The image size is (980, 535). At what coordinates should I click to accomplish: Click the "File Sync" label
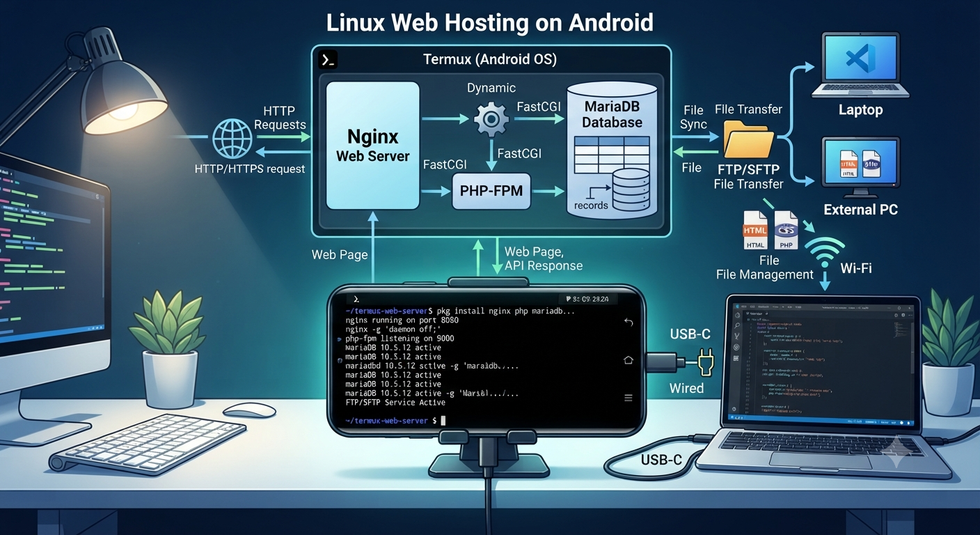click(693, 116)
